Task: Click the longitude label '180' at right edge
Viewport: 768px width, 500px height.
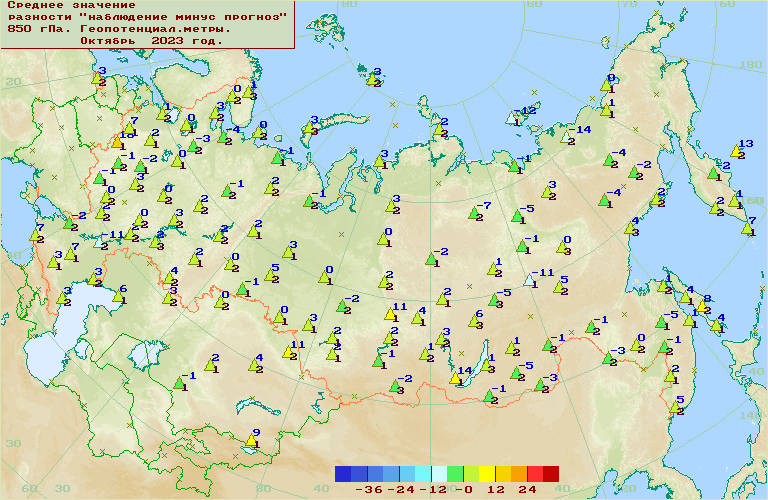Action: click(750, 65)
